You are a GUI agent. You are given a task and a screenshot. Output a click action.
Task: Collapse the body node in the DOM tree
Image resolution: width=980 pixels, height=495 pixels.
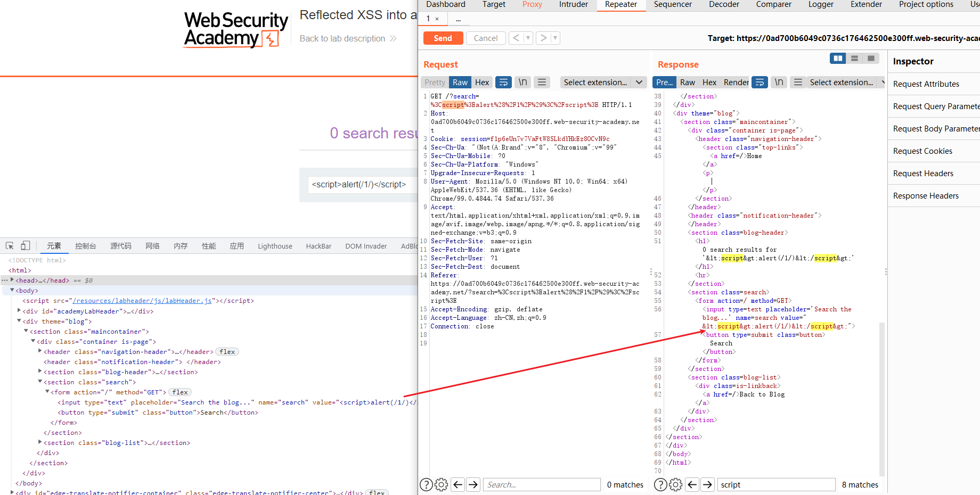click(12, 290)
